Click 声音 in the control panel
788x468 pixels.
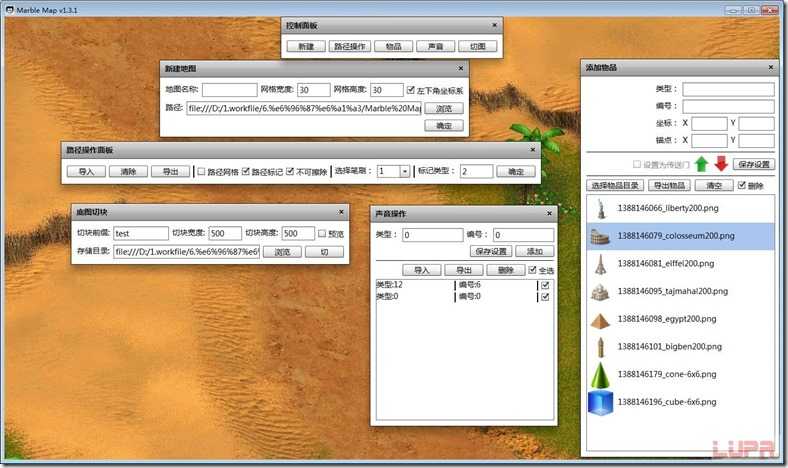tap(436, 46)
